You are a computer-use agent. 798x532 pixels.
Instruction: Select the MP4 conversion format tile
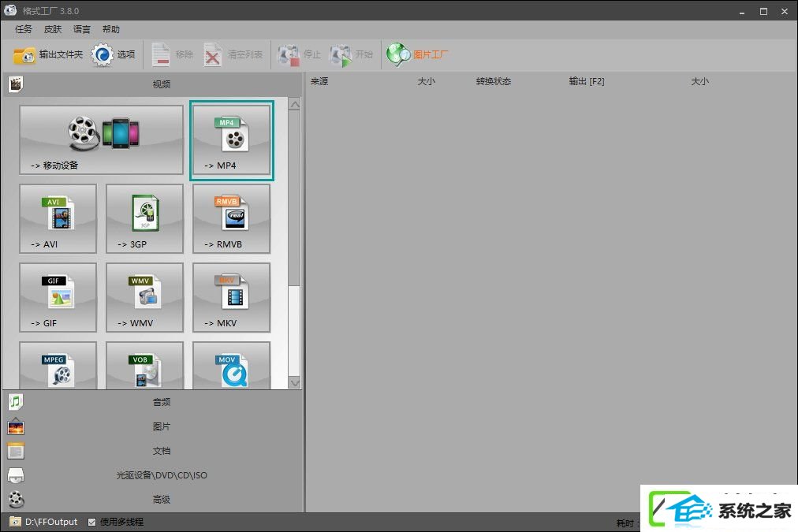pos(232,140)
